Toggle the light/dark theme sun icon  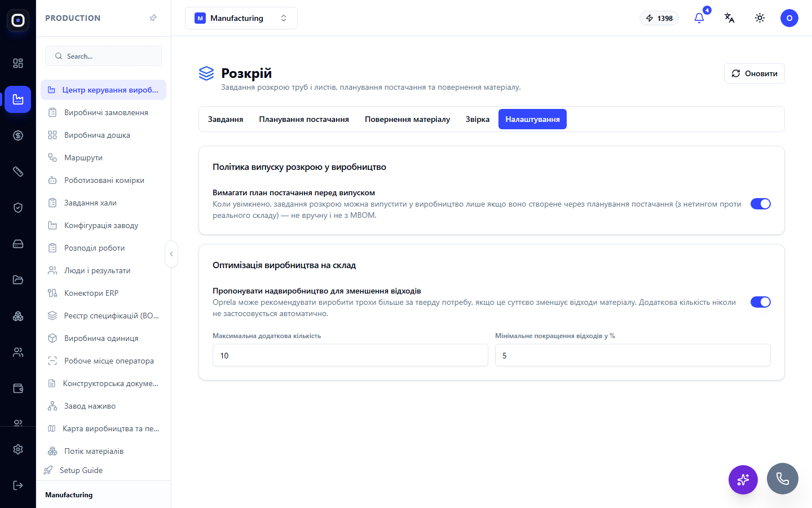(760, 18)
